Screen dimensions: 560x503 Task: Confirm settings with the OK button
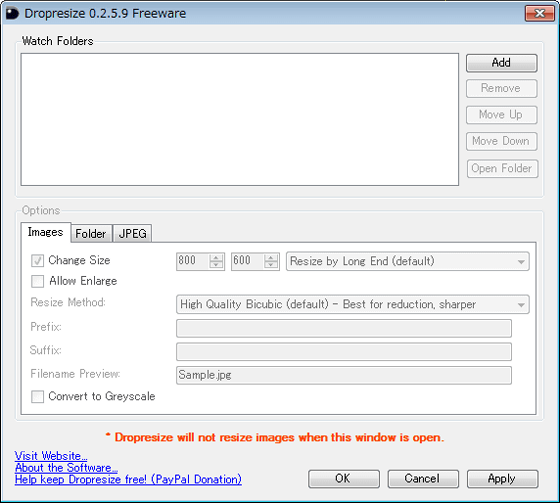click(x=344, y=479)
